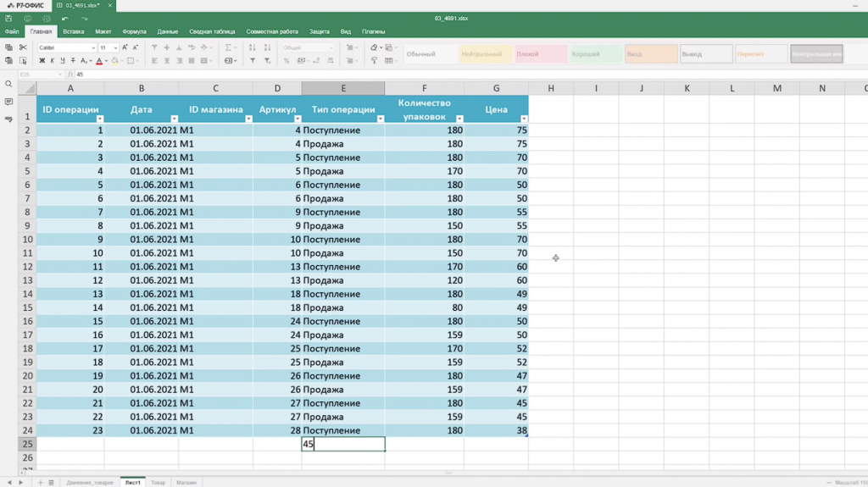The width and height of the screenshot is (868, 487).
Task: Click align bottom icon
Action: tap(179, 47)
